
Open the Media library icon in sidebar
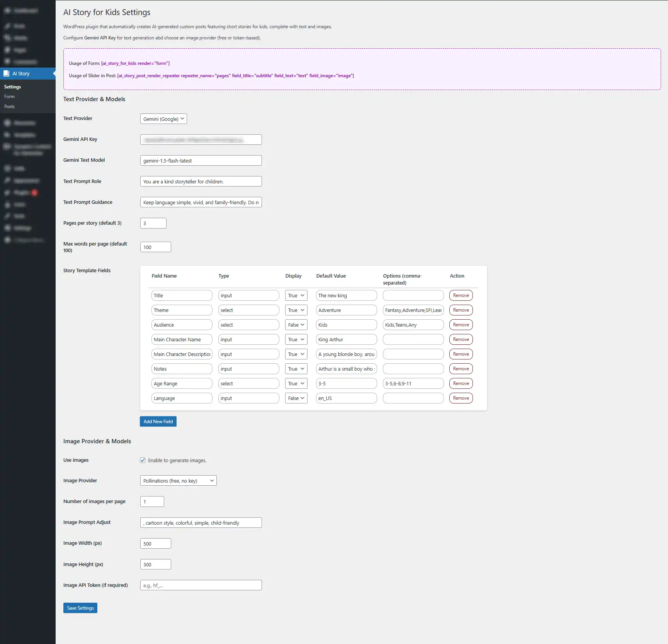7,38
